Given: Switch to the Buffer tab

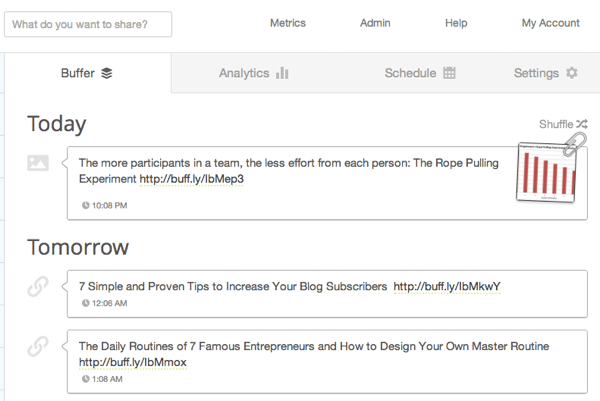Looking at the screenshot, I should pos(88,73).
